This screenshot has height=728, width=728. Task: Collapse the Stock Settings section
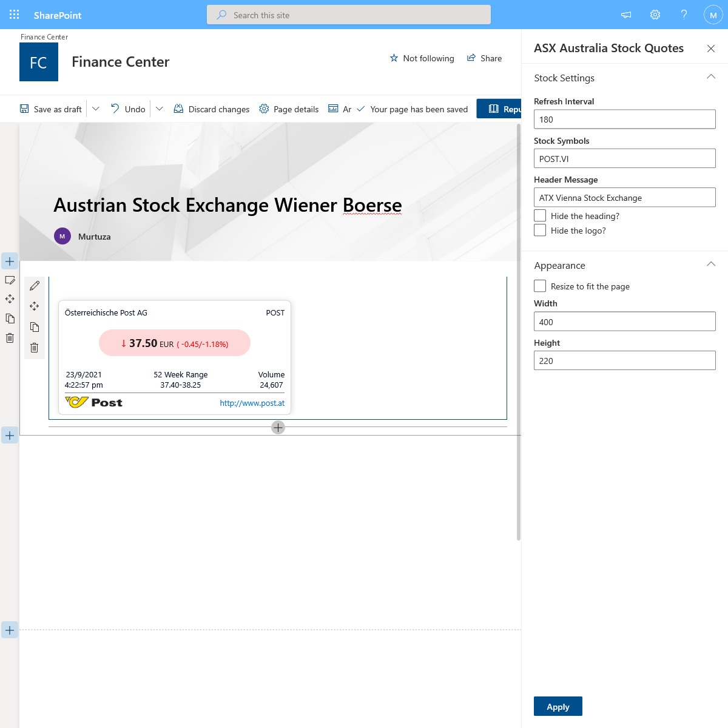(x=711, y=77)
